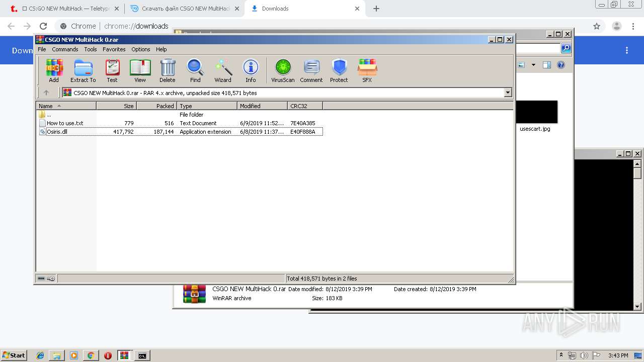Click the Explorer change view icon
This screenshot has height=362, width=644.
click(521, 65)
